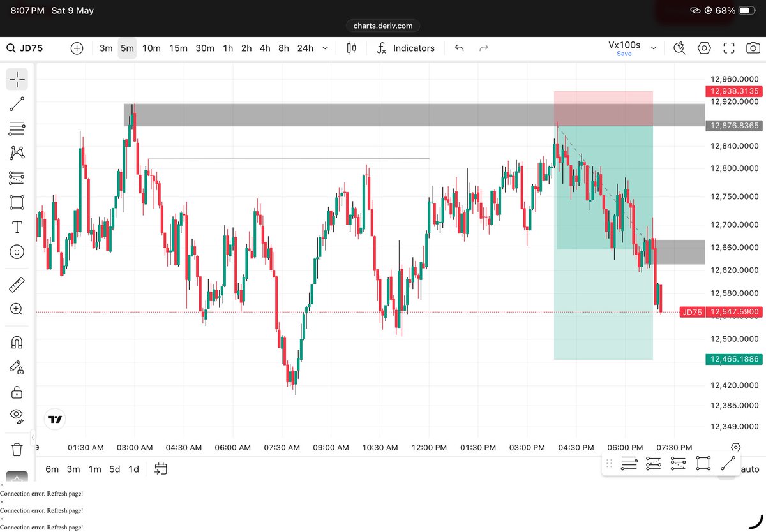Enter fullscreen mode

point(729,48)
